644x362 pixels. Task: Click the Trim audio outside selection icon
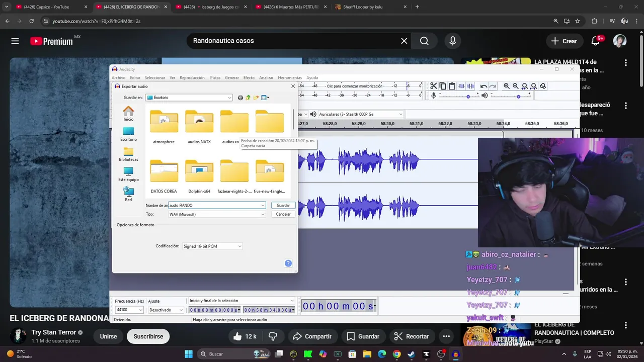point(461,86)
